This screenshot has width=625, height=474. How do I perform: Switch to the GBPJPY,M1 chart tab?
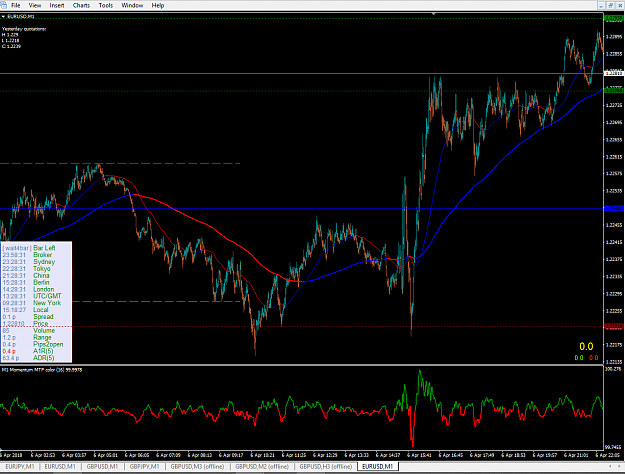tap(144, 466)
